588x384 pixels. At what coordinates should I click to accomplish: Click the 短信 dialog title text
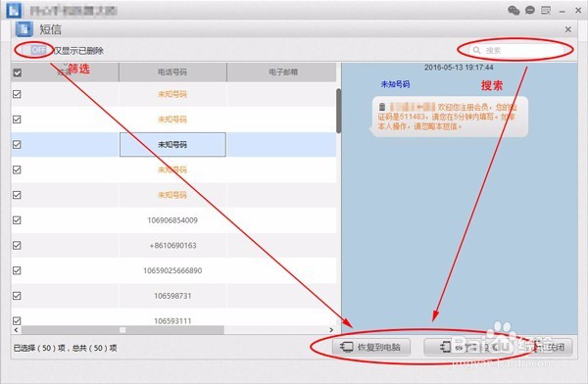[x=51, y=29]
